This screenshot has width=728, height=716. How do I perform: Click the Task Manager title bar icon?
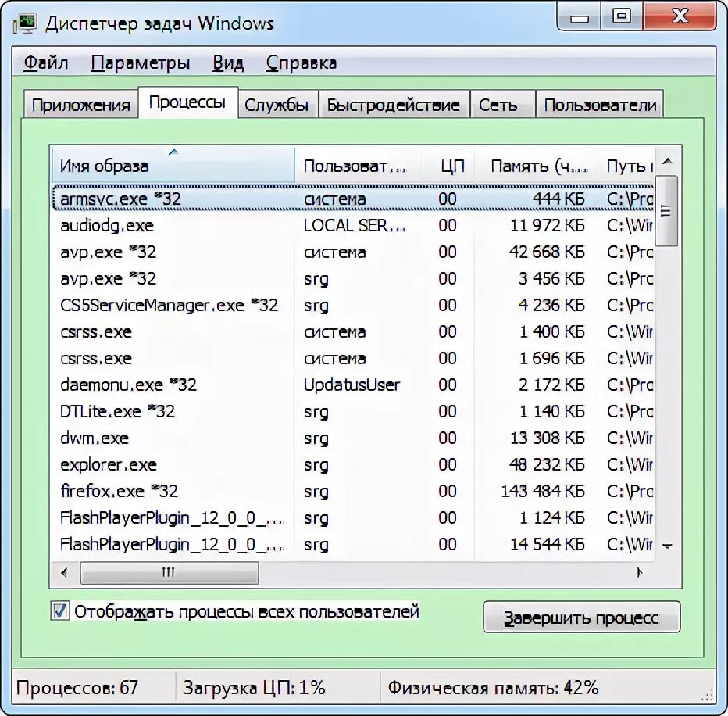tap(25, 23)
